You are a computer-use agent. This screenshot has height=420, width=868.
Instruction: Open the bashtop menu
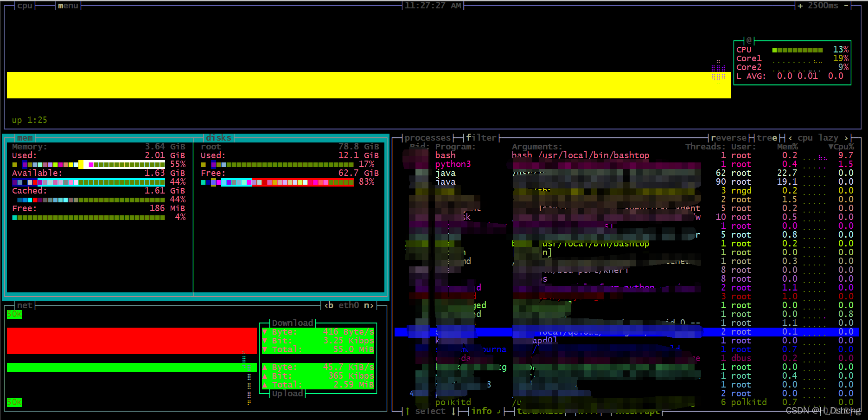click(x=68, y=6)
